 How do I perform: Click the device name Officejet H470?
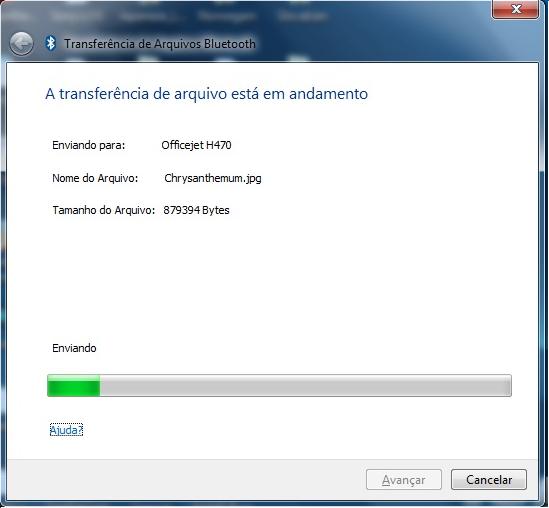tap(196, 145)
